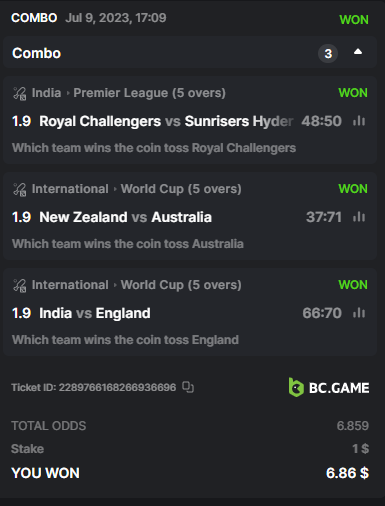Copy the Ticket ID with the copy icon

[188, 387]
